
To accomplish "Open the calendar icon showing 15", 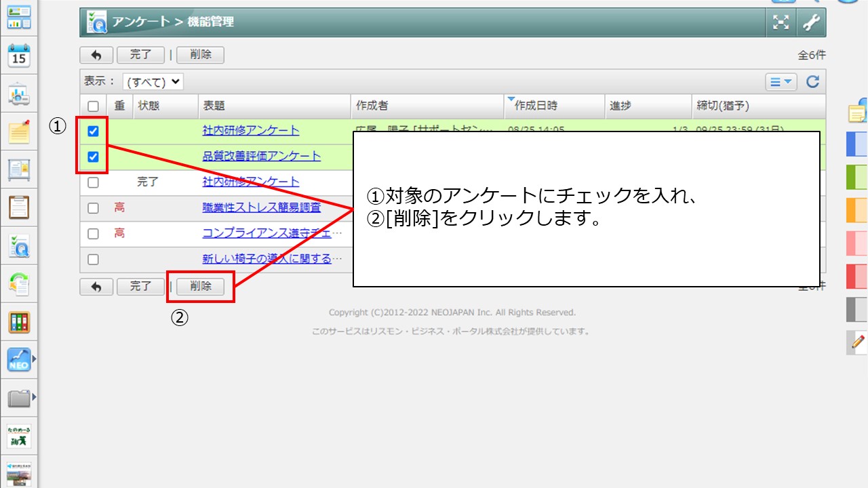I will point(19,56).
